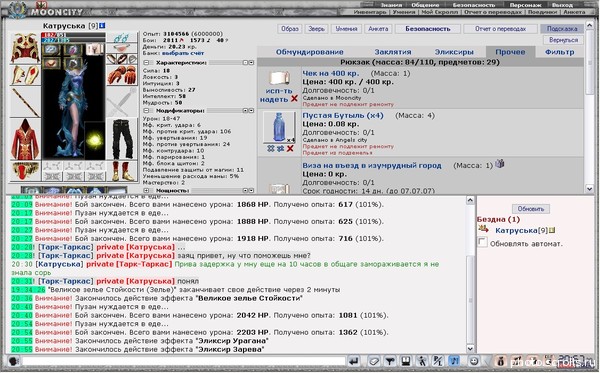This screenshot has height=373, width=600.
Task: Click the down arrow on Характеристики header
Action: pyautogui.click(x=251, y=62)
